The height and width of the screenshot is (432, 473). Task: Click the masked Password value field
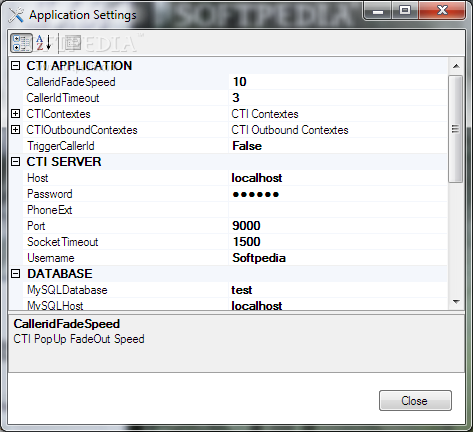[338, 194]
